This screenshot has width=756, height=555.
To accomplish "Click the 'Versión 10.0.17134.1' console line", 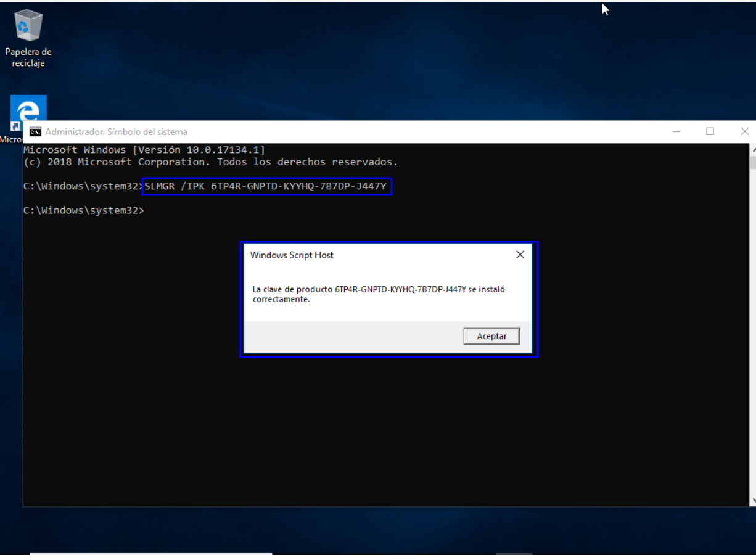I will [144, 150].
